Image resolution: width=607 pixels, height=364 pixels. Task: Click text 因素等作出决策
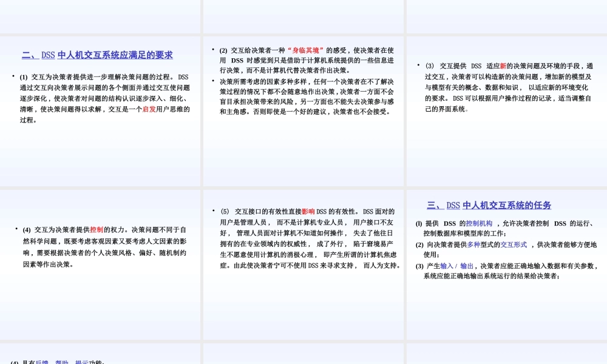(x=48, y=265)
